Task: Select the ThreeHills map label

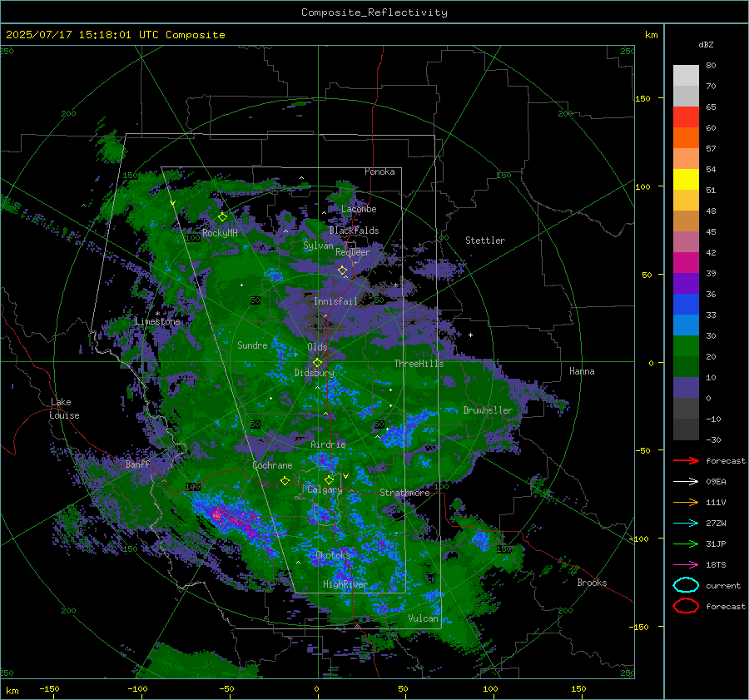Action: 419,364
